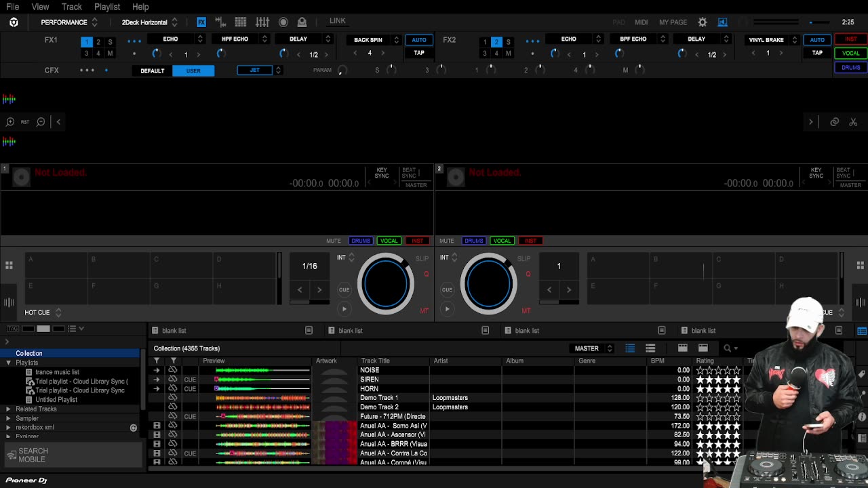Open FX2 VINYL BRAKE dropdown
868x488 pixels.
coord(772,40)
